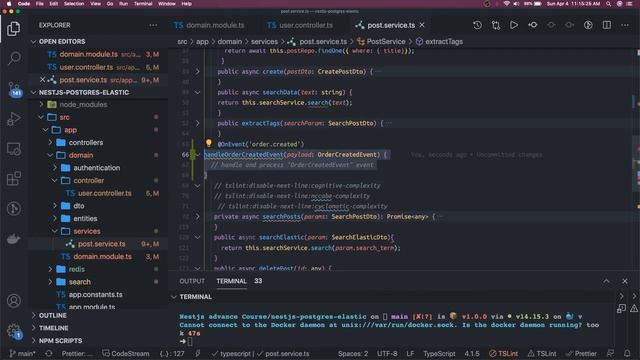Switch to the OUTPUT panel tab
This screenshot has width=640, height=360.
coord(192,281)
